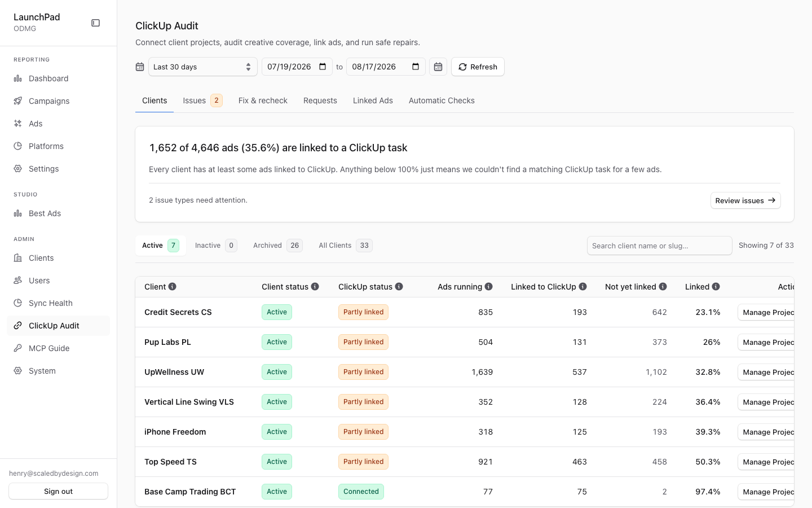Screen dimensions: 812x508
Task: Click the info icon beside Linked to ClickUp
Action: (583, 287)
